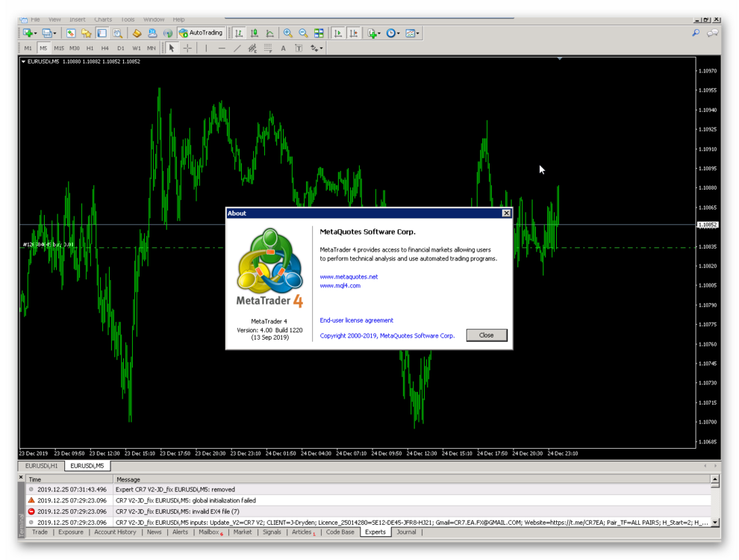
Task: Click the log scrollbar down arrow
Action: [x=715, y=522]
